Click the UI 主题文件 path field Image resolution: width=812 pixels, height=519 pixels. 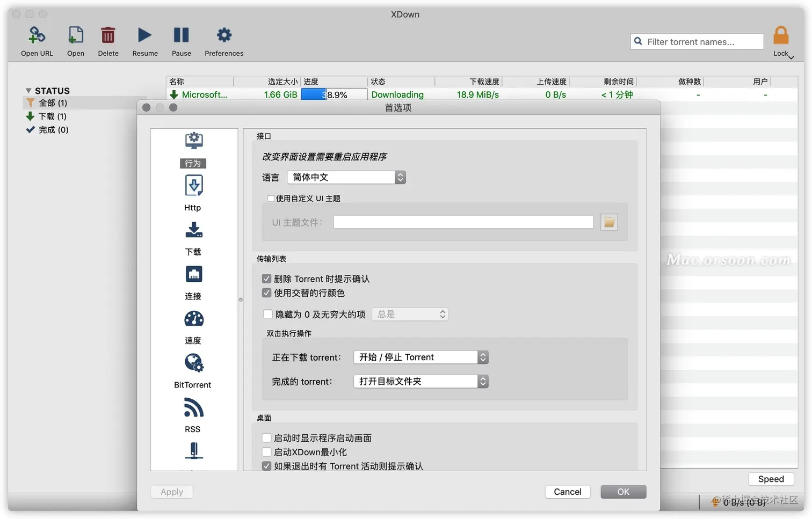tap(463, 222)
